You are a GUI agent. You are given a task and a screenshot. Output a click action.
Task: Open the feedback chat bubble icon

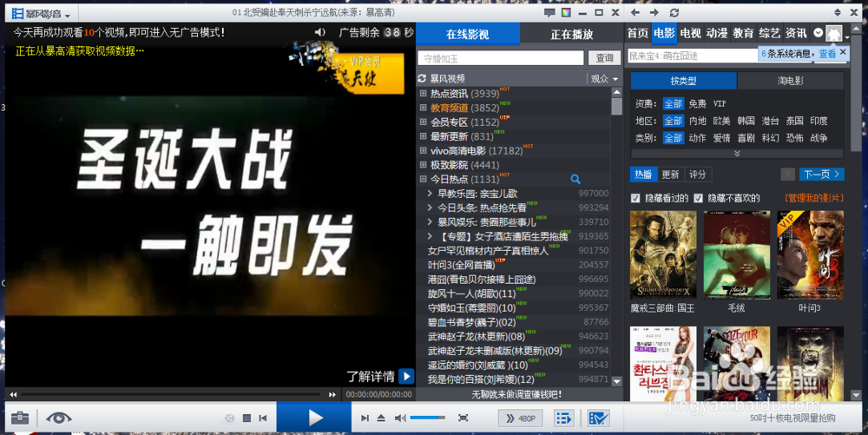tap(549, 13)
